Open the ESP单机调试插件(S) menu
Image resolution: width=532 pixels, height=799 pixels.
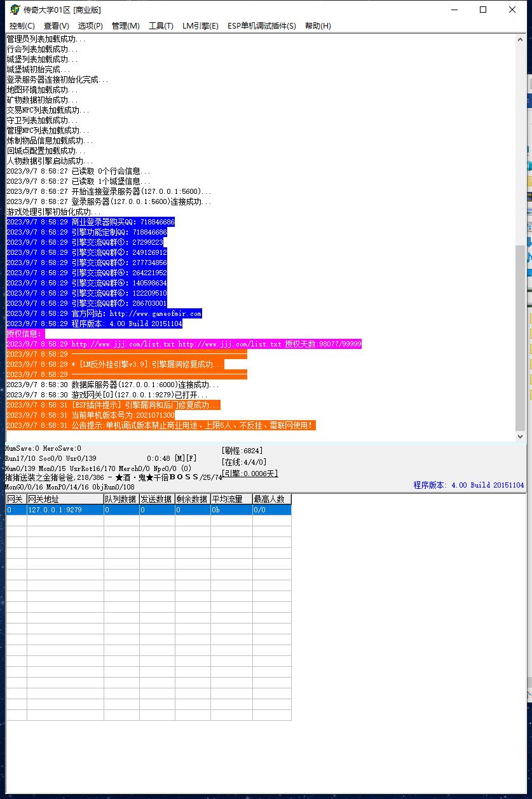point(262,26)
